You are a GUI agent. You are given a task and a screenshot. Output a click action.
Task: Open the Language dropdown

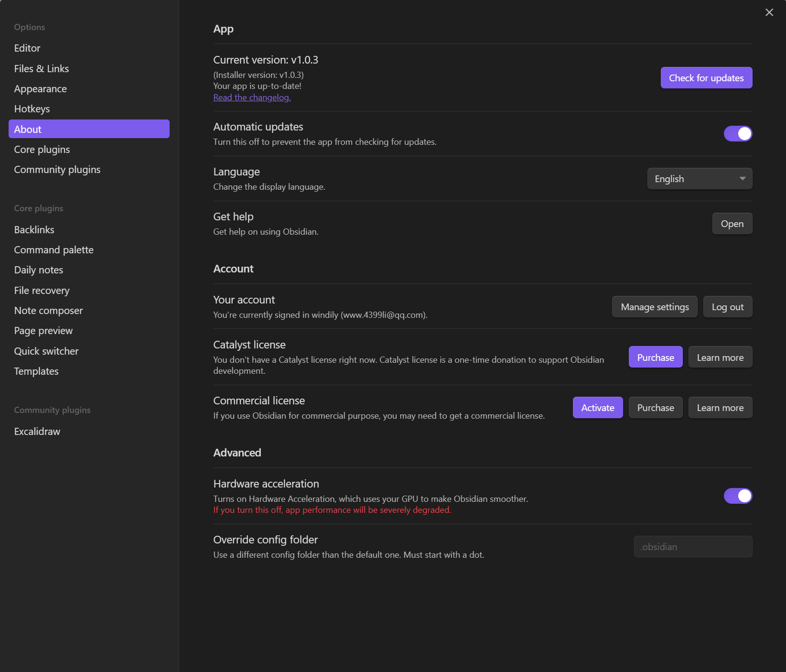[x=699, y=179]
